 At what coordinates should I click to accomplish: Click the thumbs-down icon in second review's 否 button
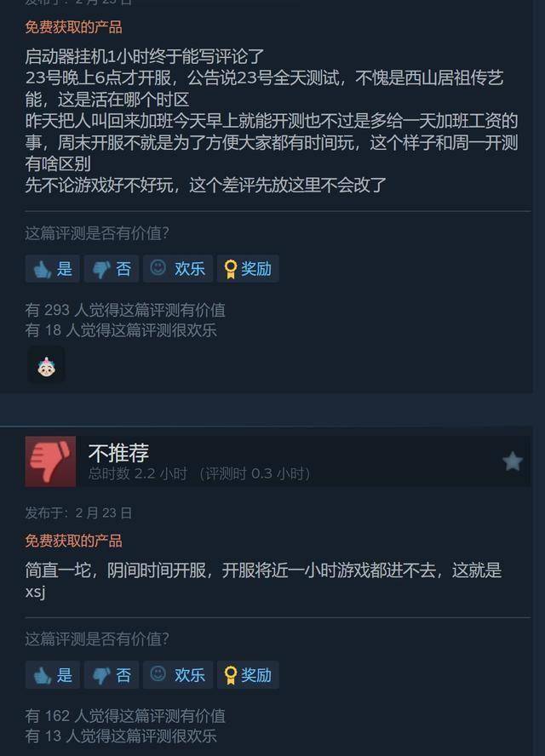click(x=100, y=675)
